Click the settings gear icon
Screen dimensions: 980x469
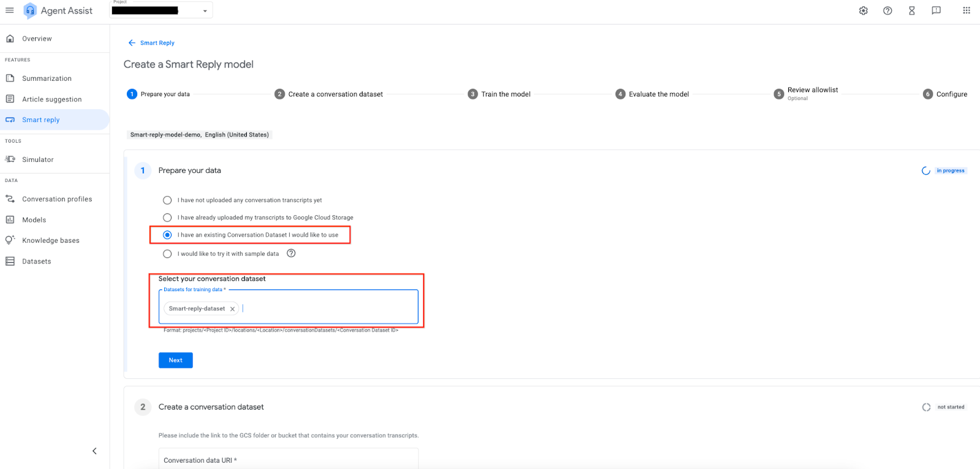(x=863, y=10)
